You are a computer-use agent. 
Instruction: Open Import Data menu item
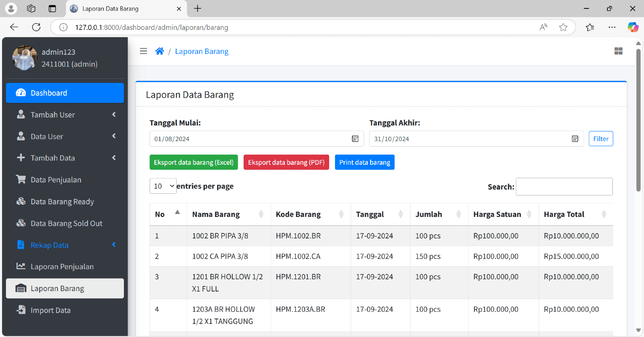[x=65, y=310]
